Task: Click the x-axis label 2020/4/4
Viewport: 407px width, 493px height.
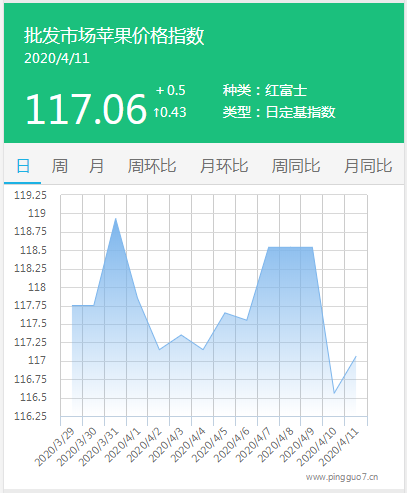Action: point(189,445)
